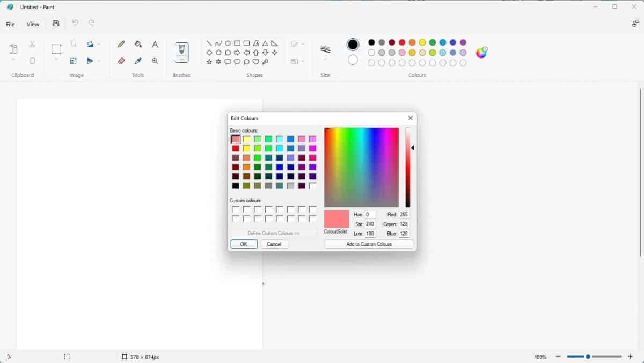Screen dimensions: 644x363
Task: Choose the Colour picker eyedropper
Action: (x=137, y=61)
